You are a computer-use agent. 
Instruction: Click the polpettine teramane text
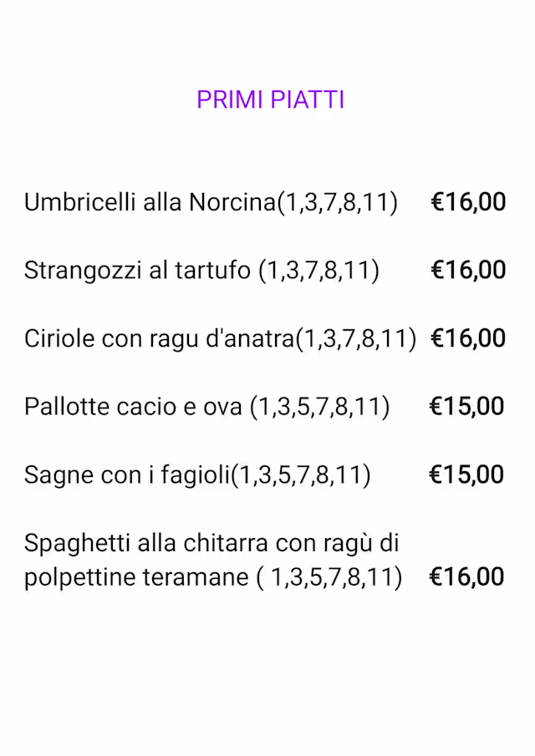point(135,577)
